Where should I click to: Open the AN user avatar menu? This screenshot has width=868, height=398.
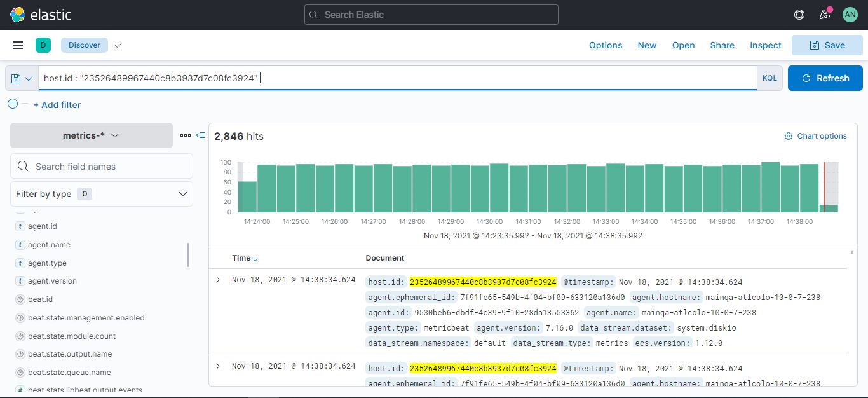coord(850,15)
